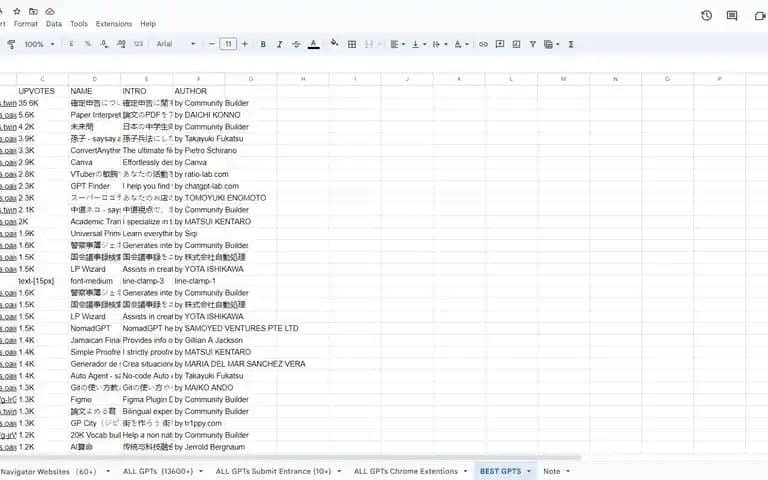This screenshot has width=768, height=480.
Task: Select the cell 'by Pietro Schirano'
Action: point(199,150)
